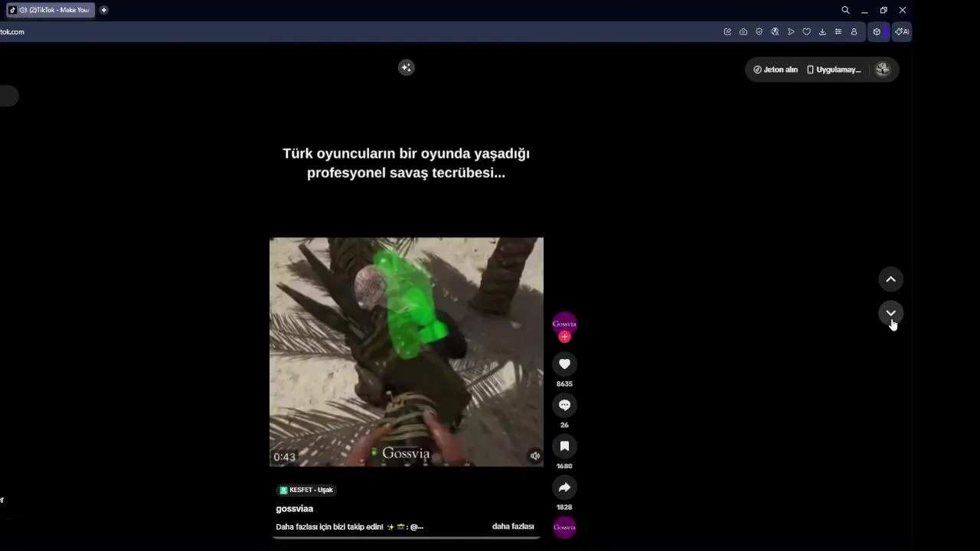
Task: Mute the video with the speaker icon
Action: click(x=534, y=456)
